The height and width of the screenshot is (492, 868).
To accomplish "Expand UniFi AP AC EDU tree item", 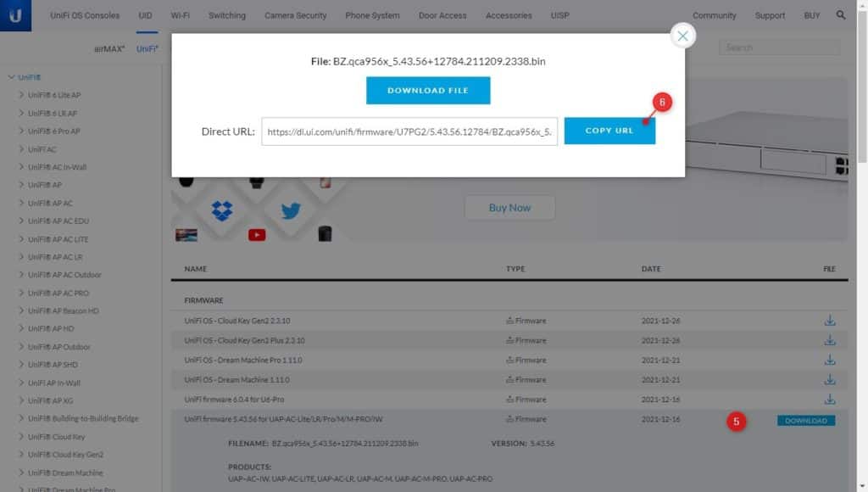I will pos(21,221).
